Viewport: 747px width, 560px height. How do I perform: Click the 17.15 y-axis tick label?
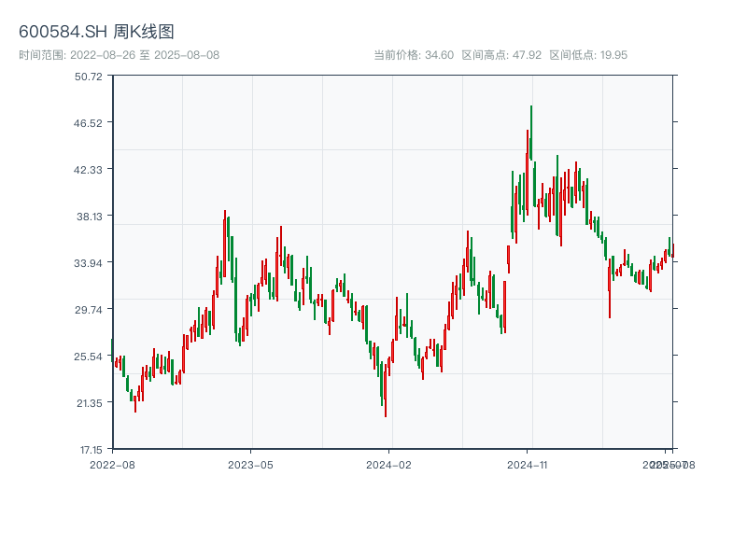click(x=89, y=449)
